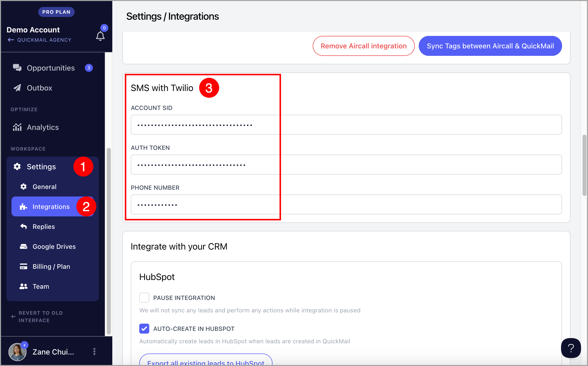Click the back arrow next to QuickMail Agency
This screenshot has height=366, width=588.
tap(11, 40)
